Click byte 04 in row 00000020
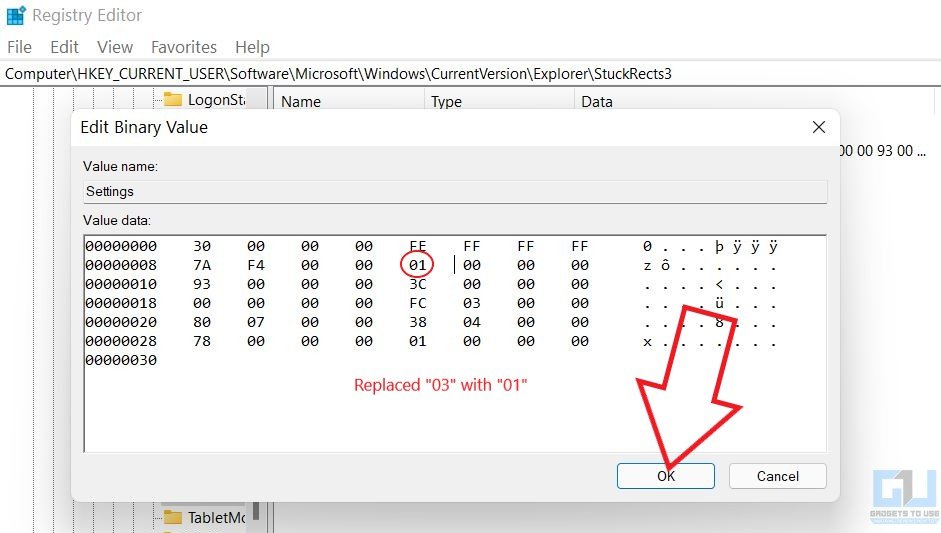941x533 pixels. (x=472, y=322)
